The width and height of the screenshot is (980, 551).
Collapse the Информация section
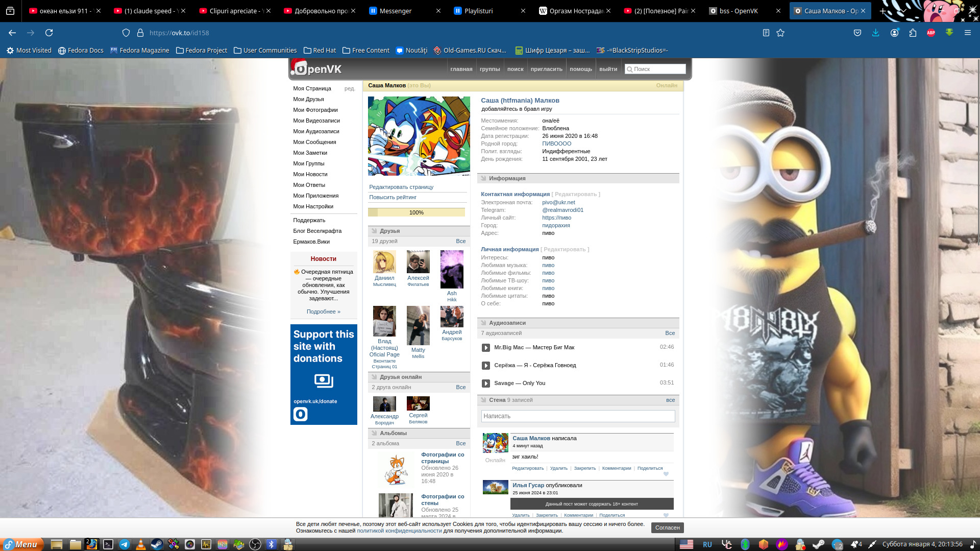click(x=483, y=178)
